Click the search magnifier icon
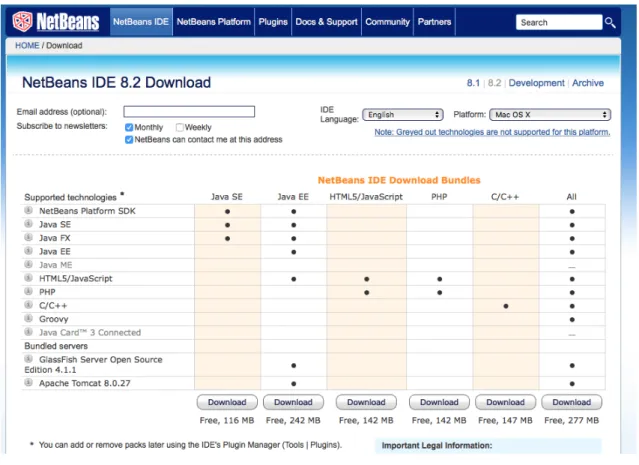The width and height of the screenshot is (639, 465). click(x=610, y=22)
